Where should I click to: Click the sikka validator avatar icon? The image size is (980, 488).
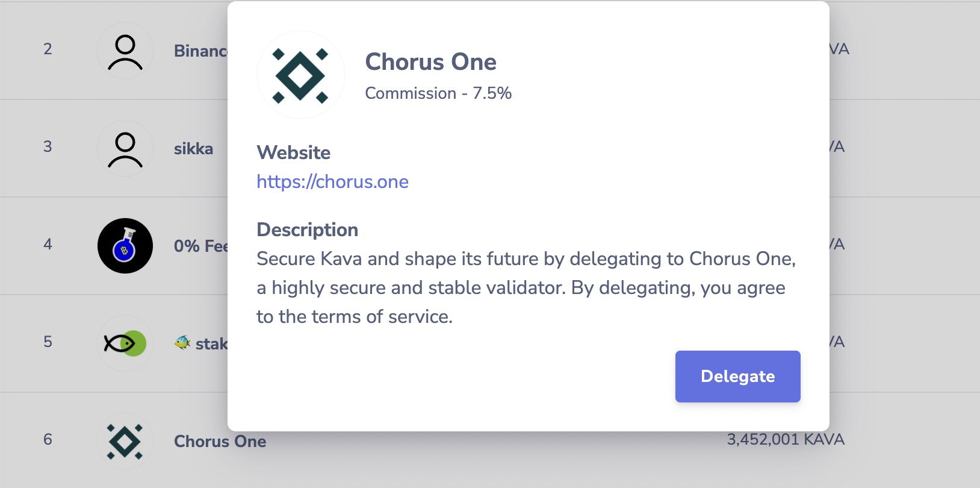pos(125,149)
